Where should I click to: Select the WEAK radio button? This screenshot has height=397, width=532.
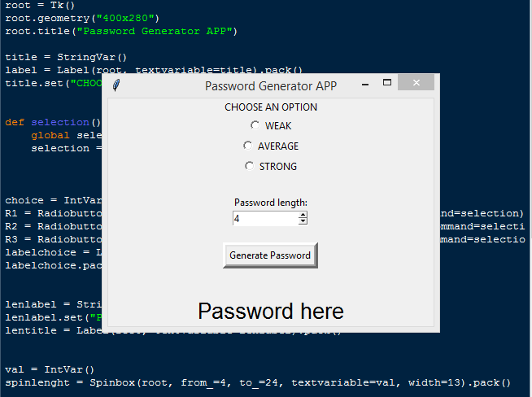tap(255, 125)
